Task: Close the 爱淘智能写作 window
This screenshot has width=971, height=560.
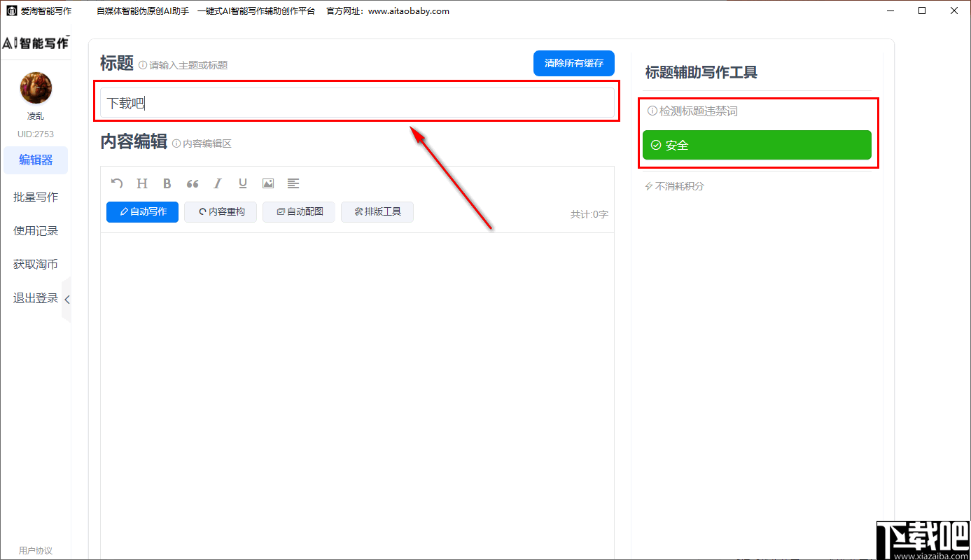Action: [954, 10]
